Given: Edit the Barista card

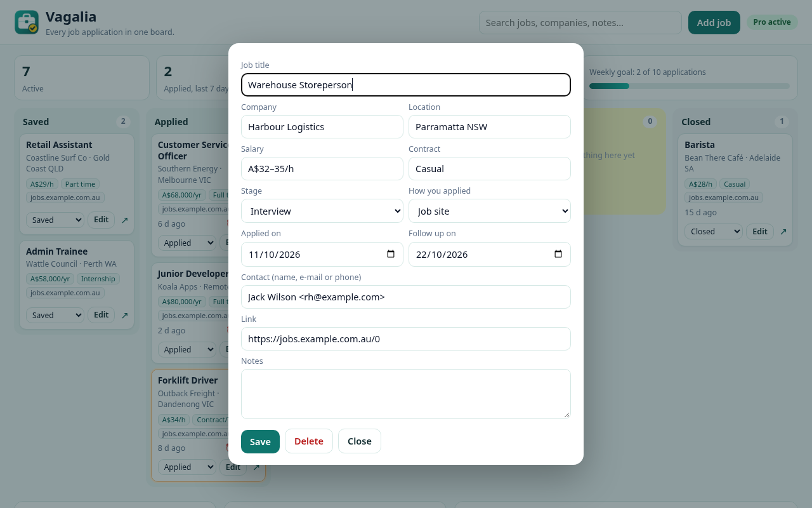Looking at the screenshot, I should pos(760,231).
